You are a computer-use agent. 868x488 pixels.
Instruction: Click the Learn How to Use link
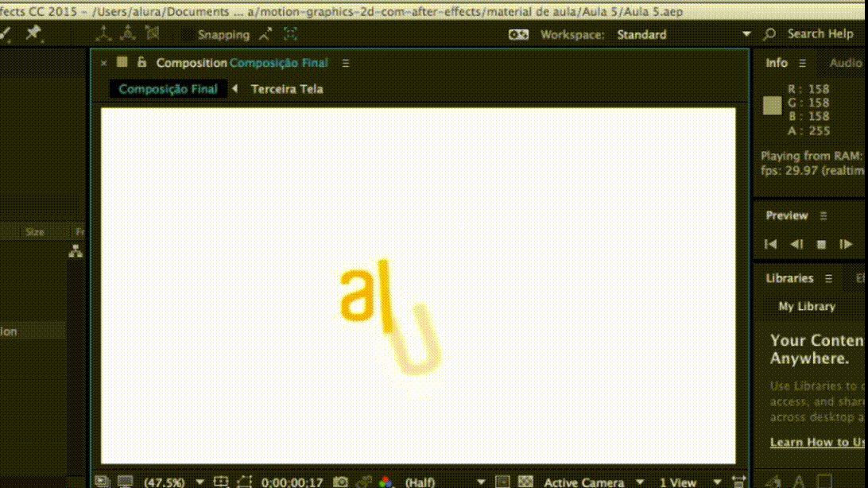click(817, 442)
